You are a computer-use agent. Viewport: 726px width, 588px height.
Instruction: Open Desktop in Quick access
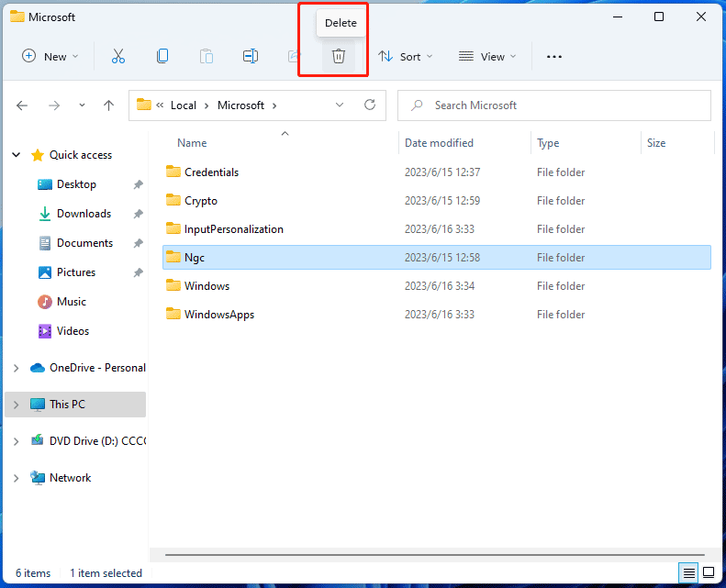click(x=76, y=184)
